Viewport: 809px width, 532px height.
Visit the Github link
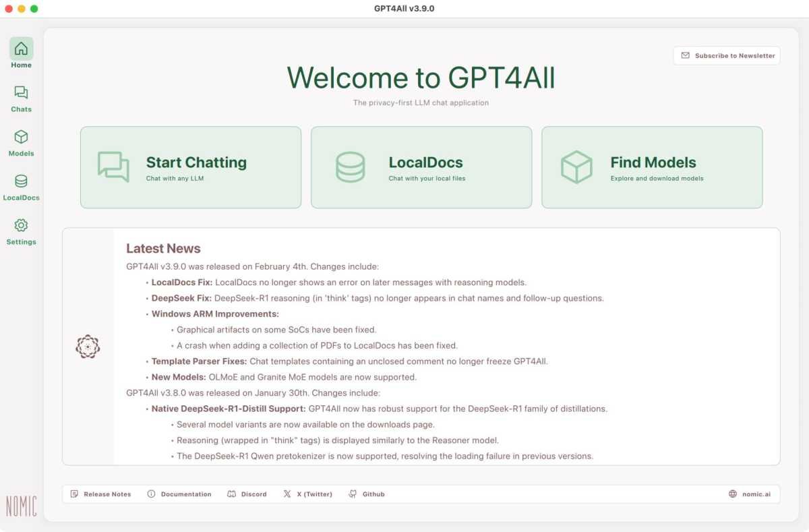pos(373,494)
